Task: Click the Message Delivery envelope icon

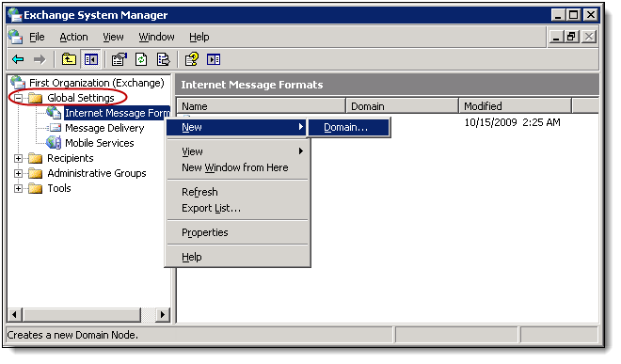Action: [x=55, y=128]
